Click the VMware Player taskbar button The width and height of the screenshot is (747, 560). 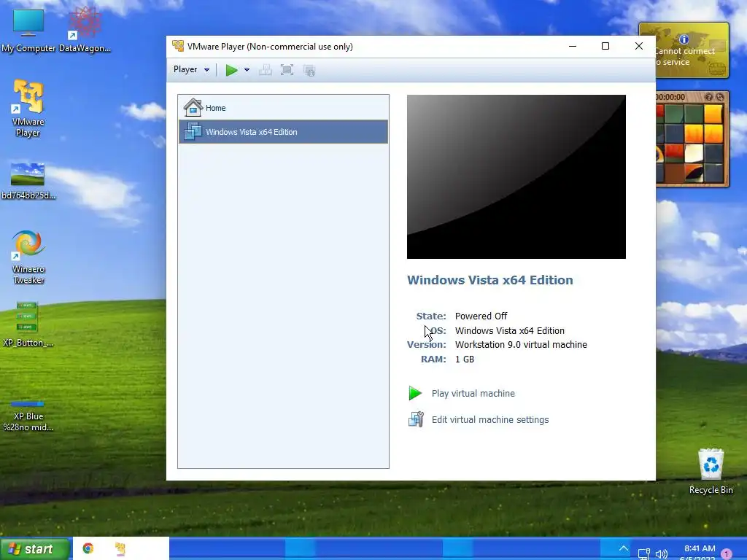point(120,548)
